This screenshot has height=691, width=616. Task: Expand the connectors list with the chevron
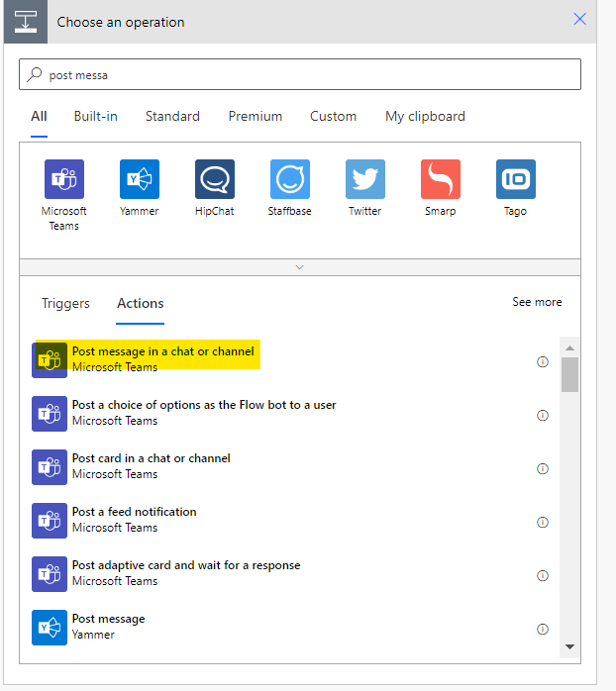(x=300, y=267)
